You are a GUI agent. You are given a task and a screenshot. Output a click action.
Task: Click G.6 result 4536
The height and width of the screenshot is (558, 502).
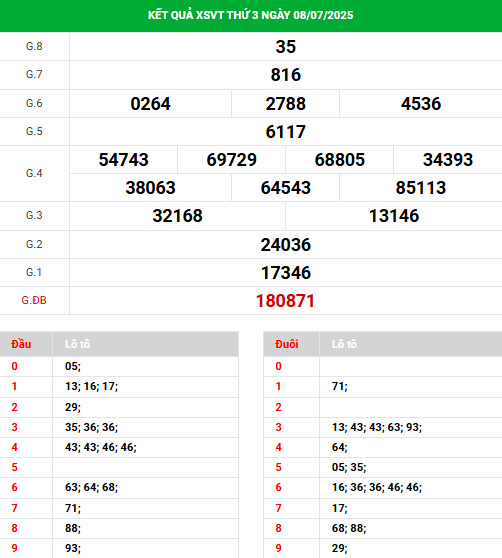pyautogui.click(x=421, y=104)
